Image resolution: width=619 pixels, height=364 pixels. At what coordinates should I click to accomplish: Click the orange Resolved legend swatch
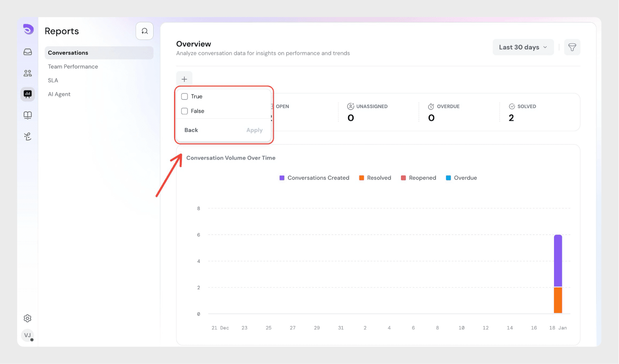pyautogui.click(x=361, y=178)
